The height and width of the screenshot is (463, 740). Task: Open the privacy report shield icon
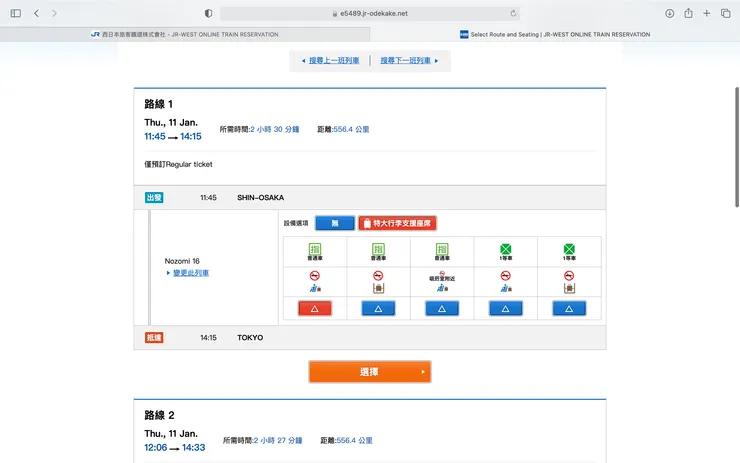pos(208,13)
